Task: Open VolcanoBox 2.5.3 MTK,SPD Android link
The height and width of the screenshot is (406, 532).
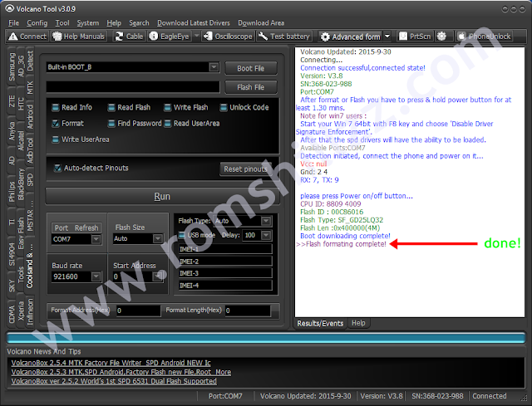Action: click(x=121, y=372)
